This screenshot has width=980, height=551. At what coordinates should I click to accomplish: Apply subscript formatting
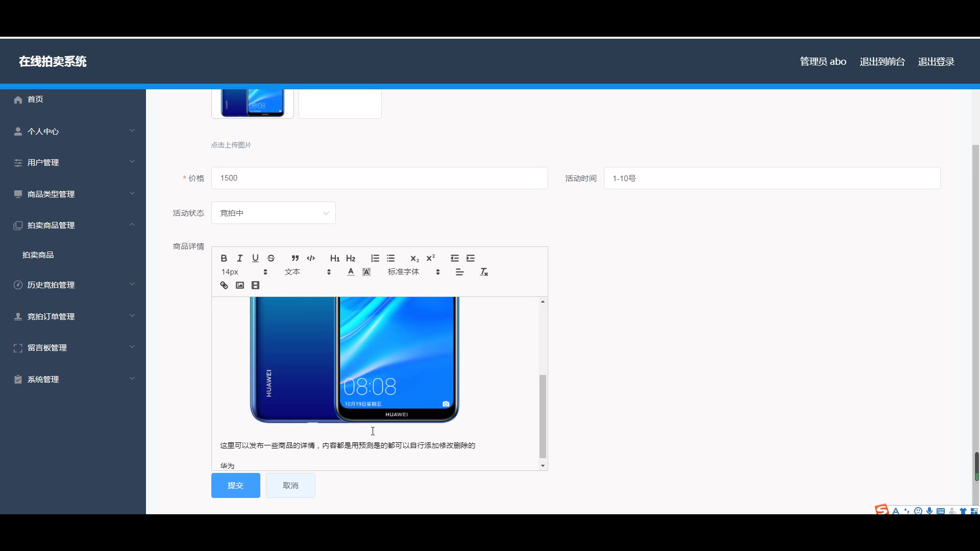pos(414,258)
